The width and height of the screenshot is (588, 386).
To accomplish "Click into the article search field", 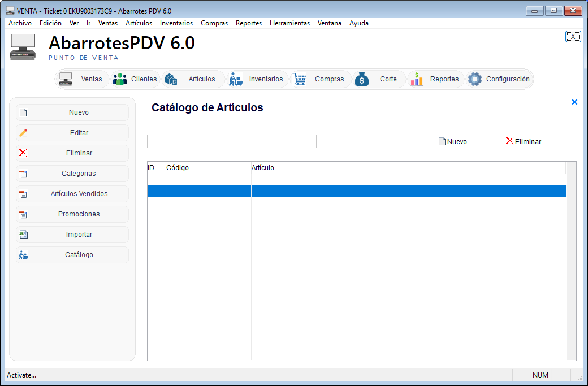I will pos(231,141).
